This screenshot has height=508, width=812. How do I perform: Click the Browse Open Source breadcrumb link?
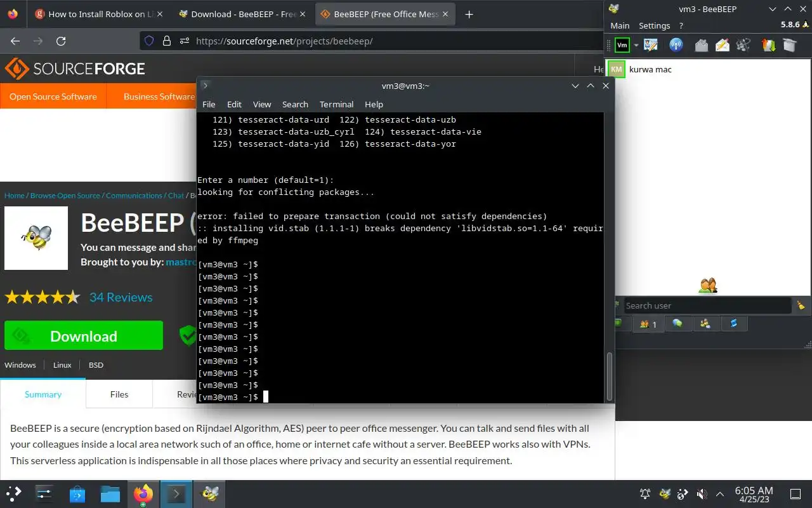tap(65, 196)
